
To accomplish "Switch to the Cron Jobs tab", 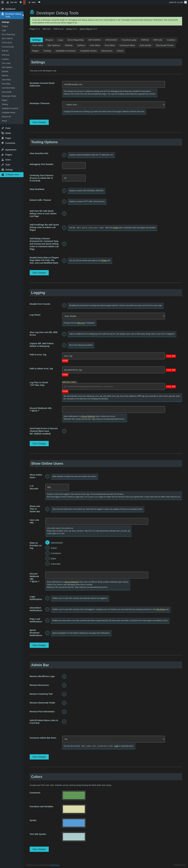I will pos(37,45).
